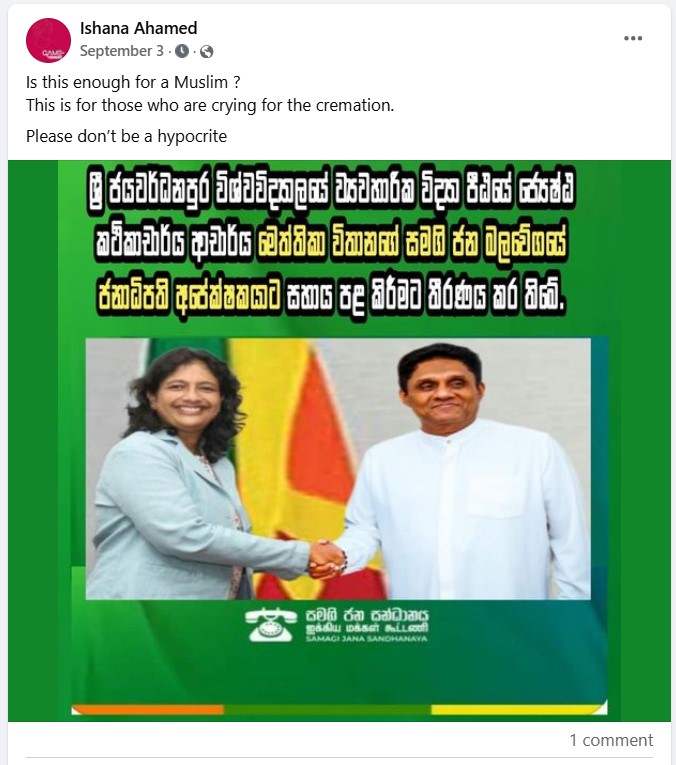Click the handshake in the photo
Image resolution: width=676 pixels, height=765 pixels.
tap(327, 560)
